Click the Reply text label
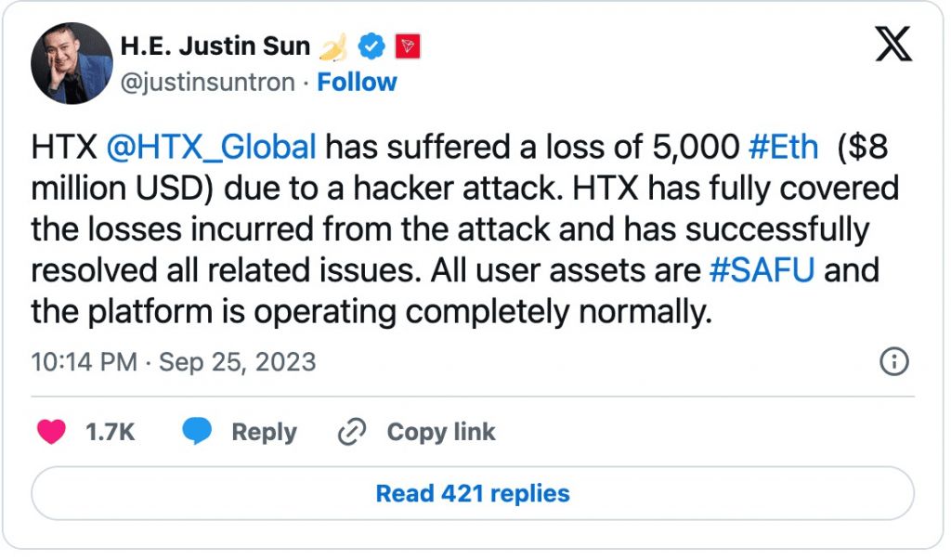 click(264, 432)
